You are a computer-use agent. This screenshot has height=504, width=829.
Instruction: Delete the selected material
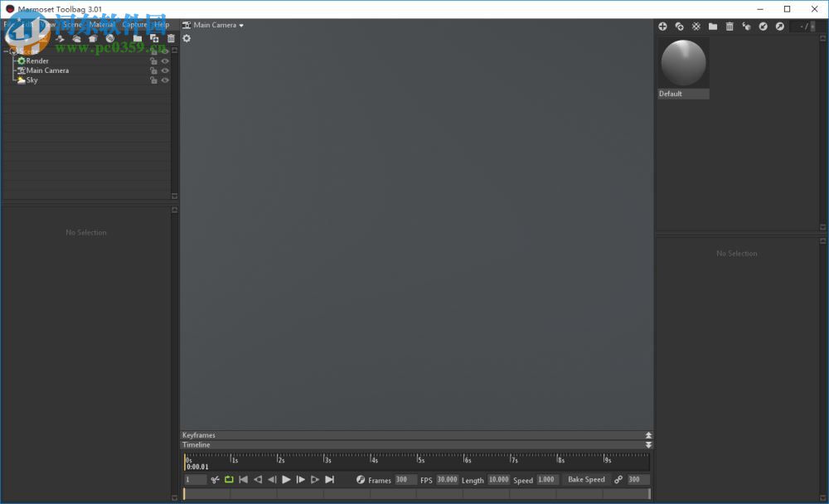(730, 26)
